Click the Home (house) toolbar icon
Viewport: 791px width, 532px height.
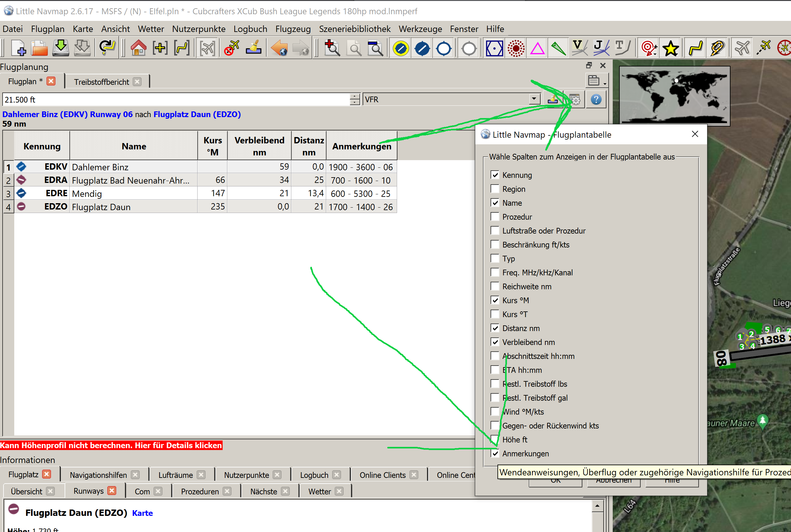(138, 48)
